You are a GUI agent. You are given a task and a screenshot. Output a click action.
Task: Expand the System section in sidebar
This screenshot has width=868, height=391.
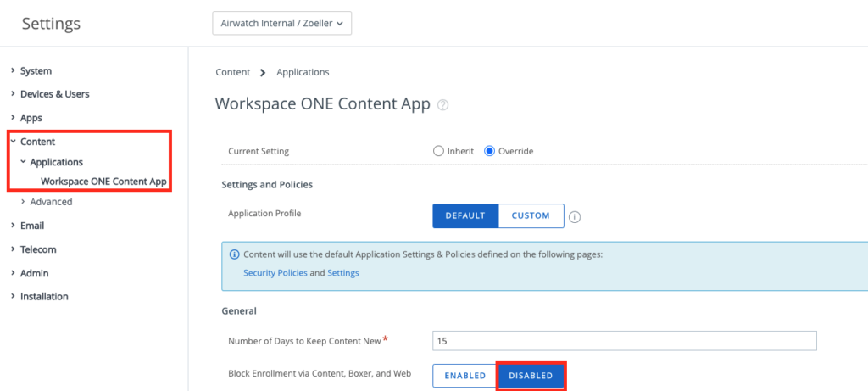tap(36, 70)
